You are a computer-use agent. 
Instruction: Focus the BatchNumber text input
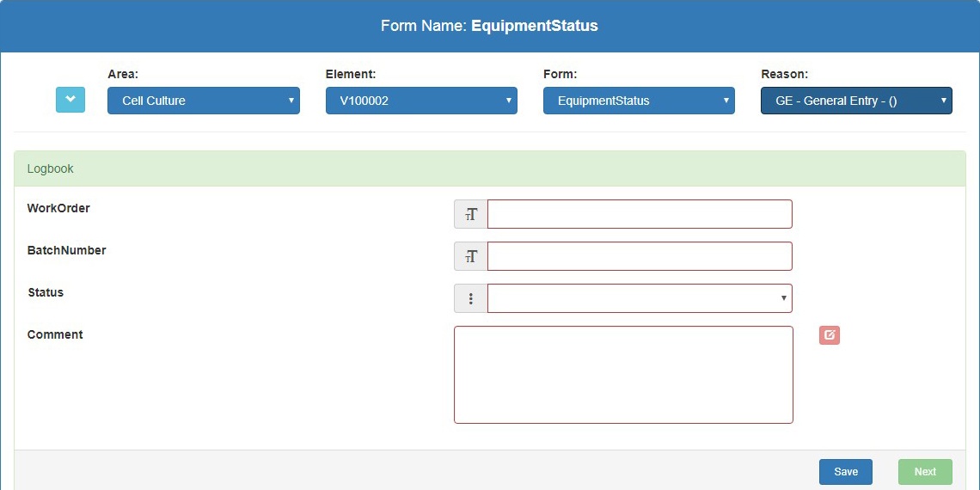point(640,256)
